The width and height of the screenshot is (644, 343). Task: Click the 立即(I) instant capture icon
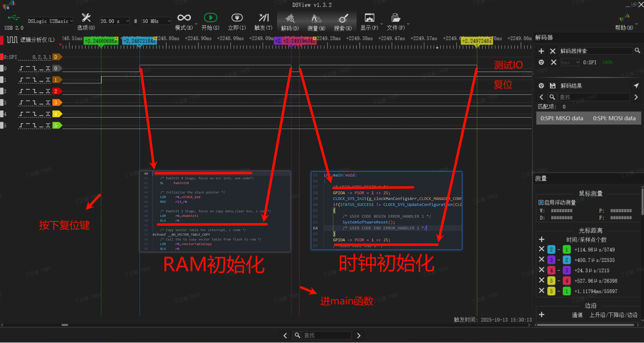pyautogui.click(x=236, y=18)
